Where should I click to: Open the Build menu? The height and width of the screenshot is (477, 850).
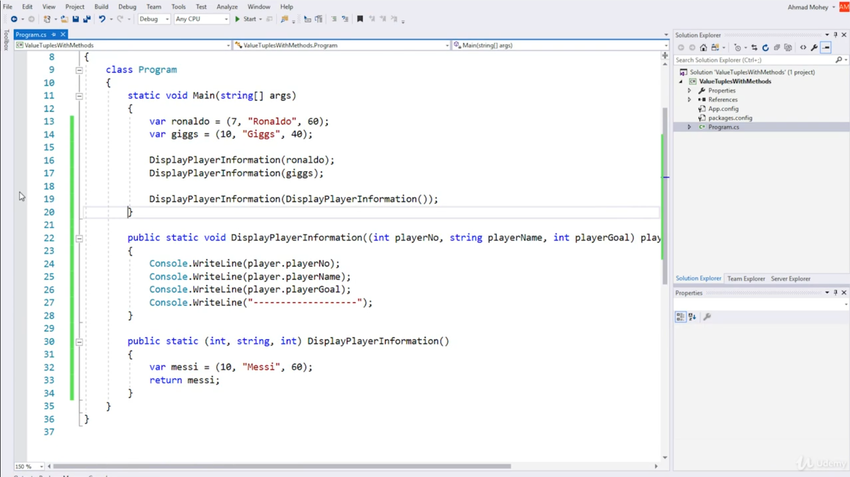101,7
